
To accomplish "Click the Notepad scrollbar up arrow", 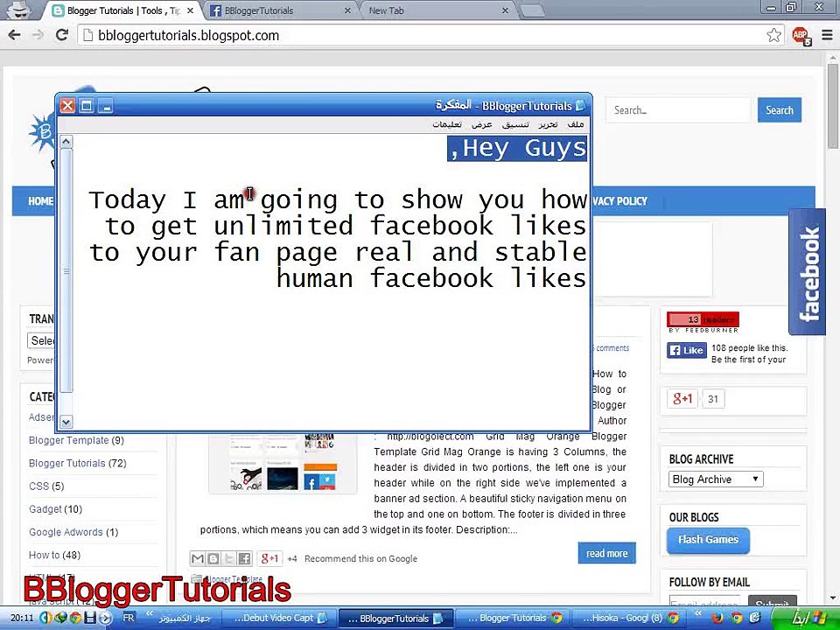I will pyautogui.click(x=66, y=142).
